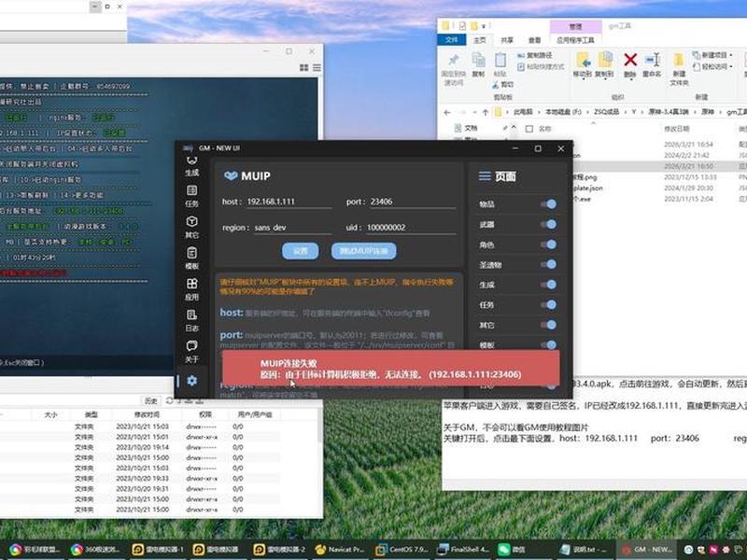This screenshot has height=560, width=747.
Task: Toggle the 角色 page switch
Action: click(548, 245)
